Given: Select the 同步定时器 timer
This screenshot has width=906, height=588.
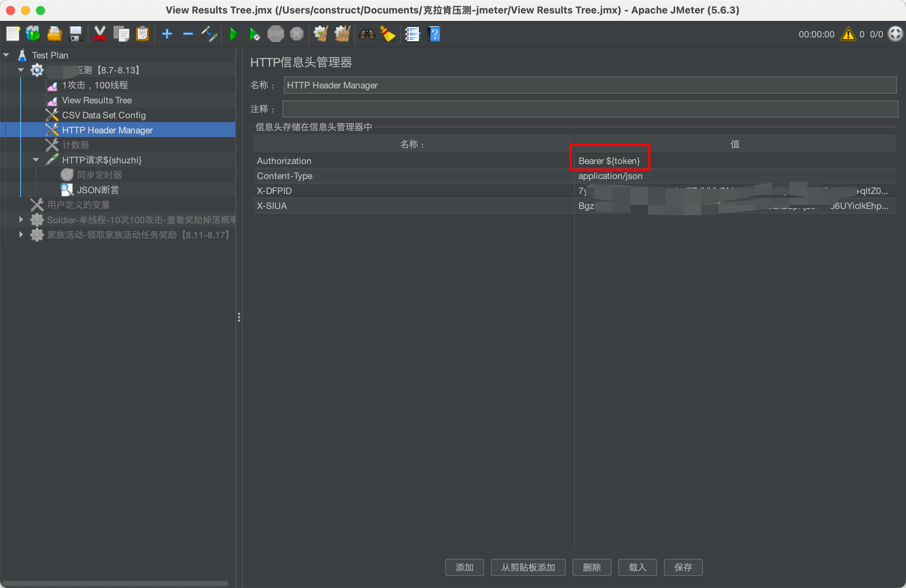Looking at the screenshot, I should pyautogui.click(x=99, y=175).
